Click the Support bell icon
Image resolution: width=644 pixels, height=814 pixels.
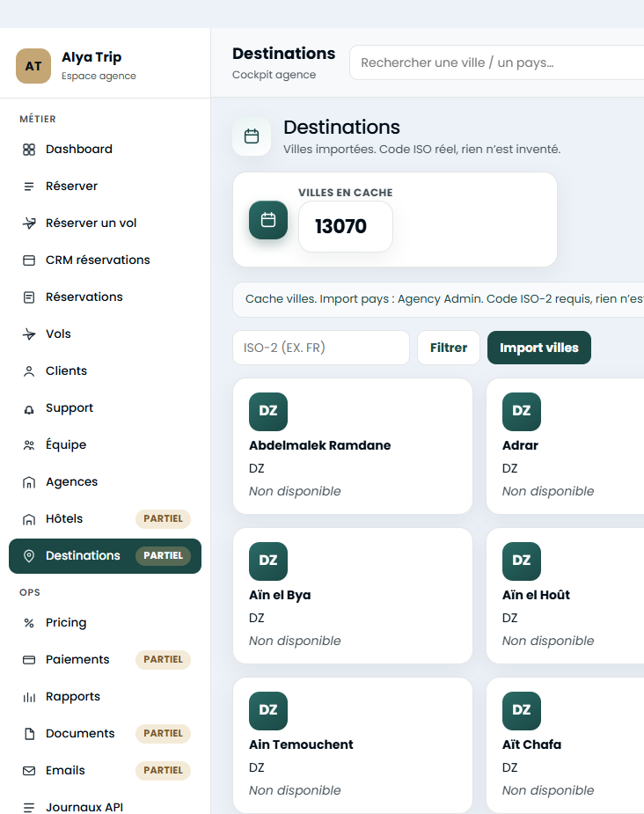click(29, 409)
